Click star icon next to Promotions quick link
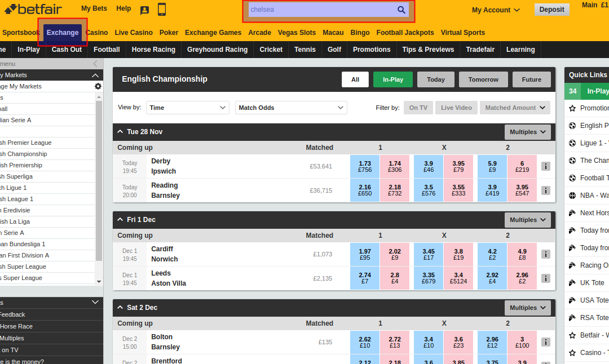 tap(572, 108)
